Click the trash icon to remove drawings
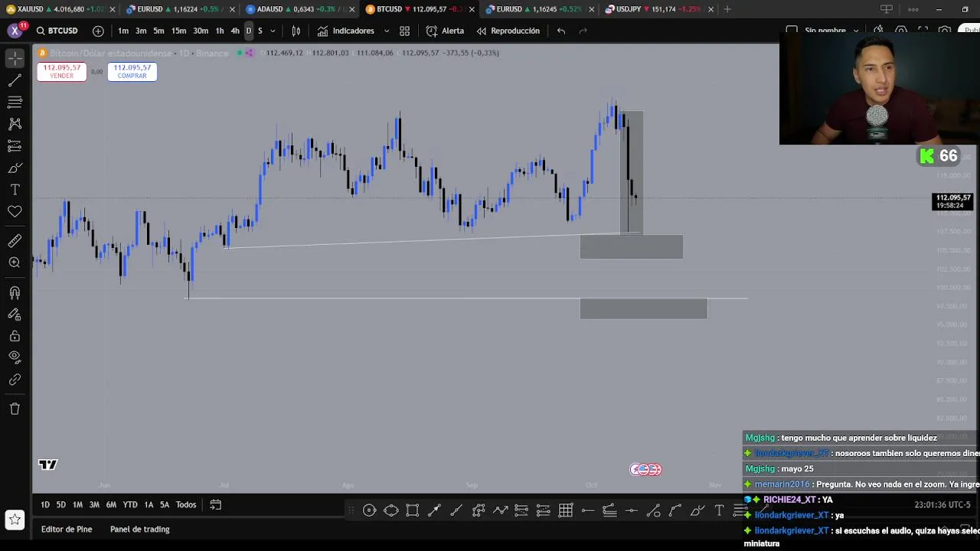Image resolution: width=980 pixels, height=551 pixels. (x=15, y=409)
